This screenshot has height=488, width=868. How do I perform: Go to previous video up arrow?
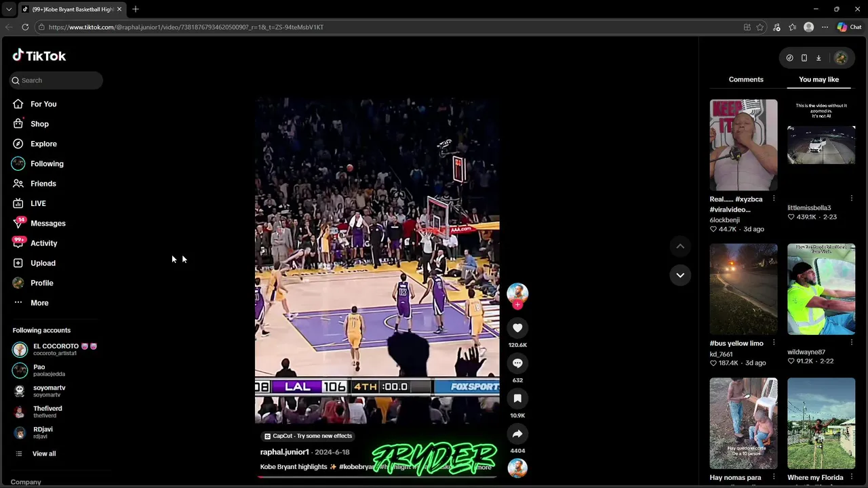coord(680,246)
